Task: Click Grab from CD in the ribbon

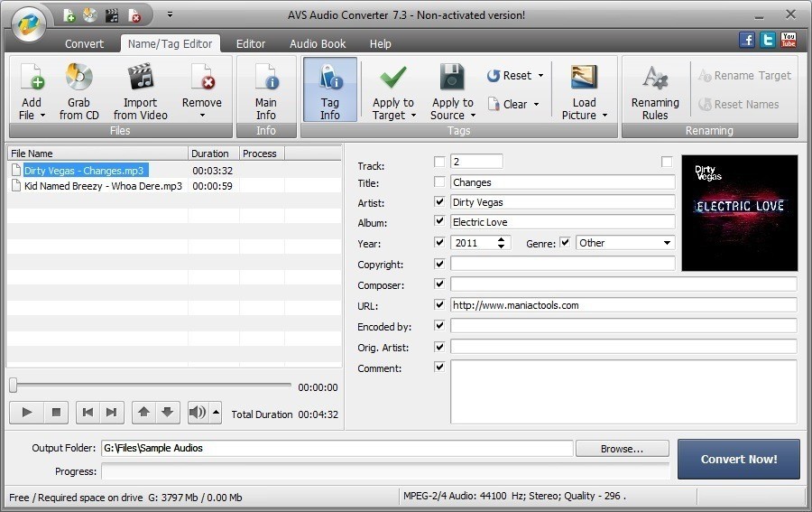Action: (x=78, y=91)
